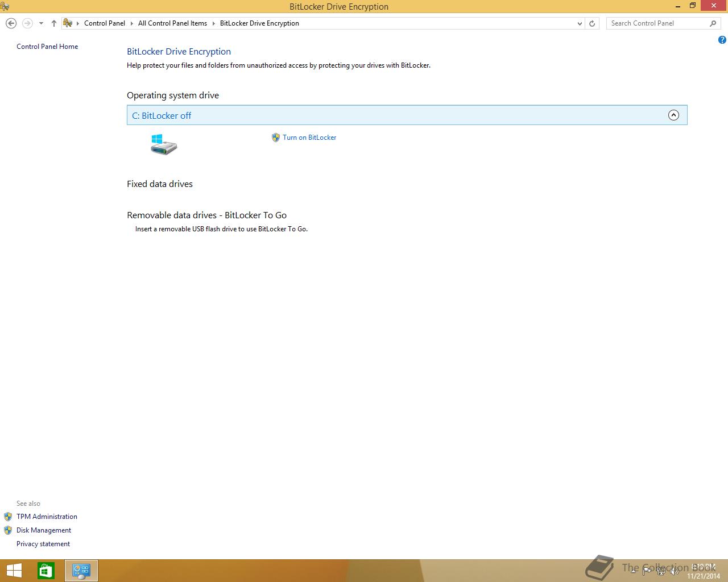Image resolution: width=728 pixels, height=582 pixels.
Task: Click the C: drive Windows icon
Action: tap(164, 144)
